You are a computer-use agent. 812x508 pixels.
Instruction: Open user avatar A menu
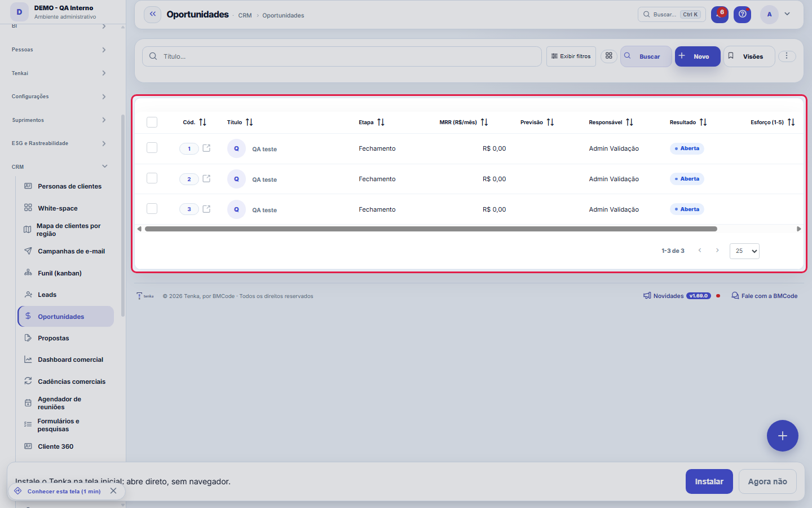coord(769,15)
